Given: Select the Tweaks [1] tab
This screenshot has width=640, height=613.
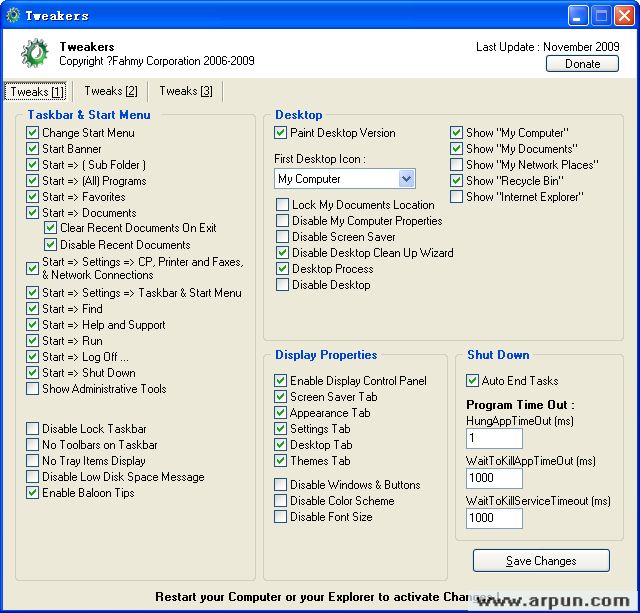Looking at the screenshot, I should [x=37, y=91].
